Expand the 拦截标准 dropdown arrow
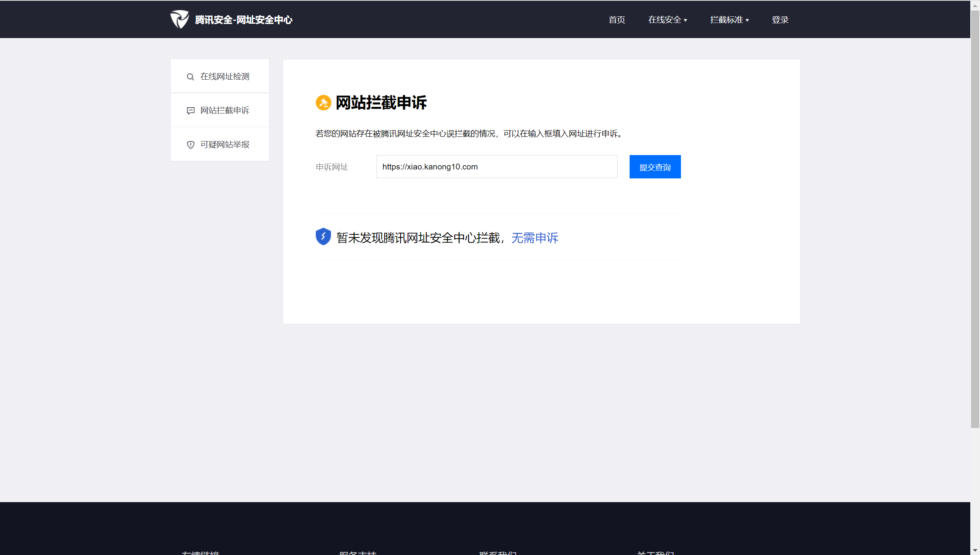Viewport: 980px width, 555px height. click(x=747, y=20)
